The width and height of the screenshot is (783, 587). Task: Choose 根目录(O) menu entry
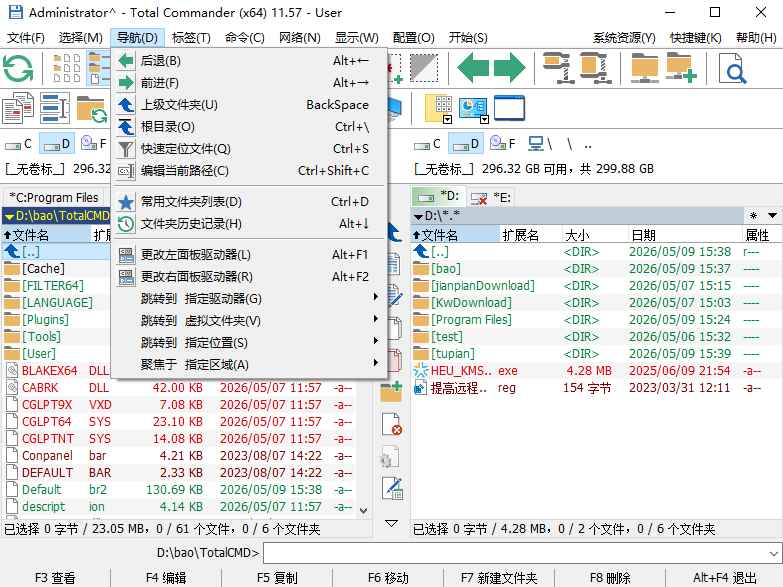pos(250,127)
